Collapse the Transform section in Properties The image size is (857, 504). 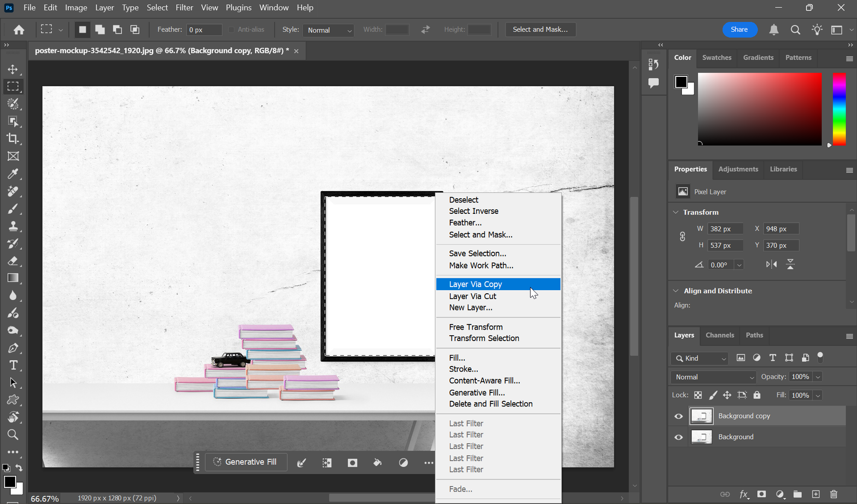(675, 212)
